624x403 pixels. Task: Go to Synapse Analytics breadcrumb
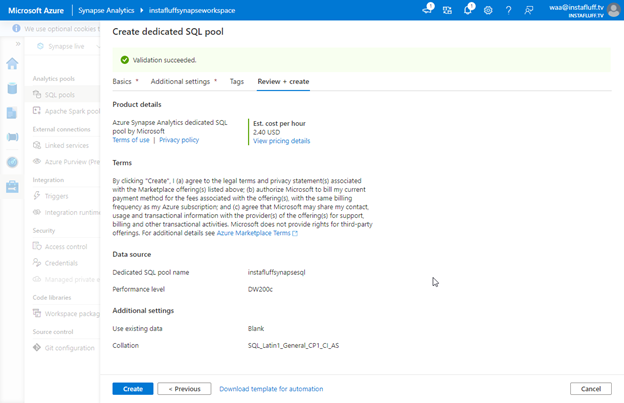[x=106, y=10]
